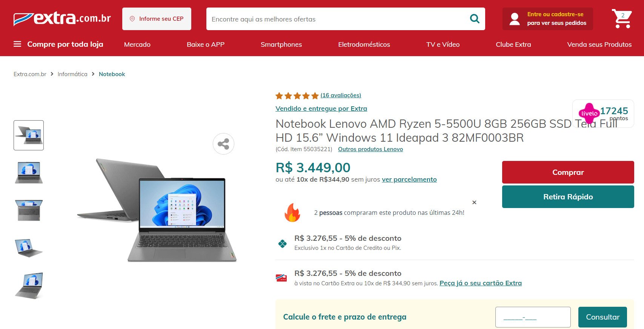Open Compre por toda loja menu
The height and width of the screenshot is (329, 644).
coord(65,44)
